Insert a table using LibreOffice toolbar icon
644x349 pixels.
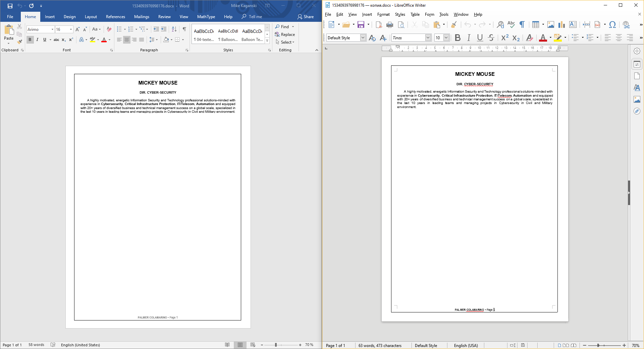pos(536,24)
